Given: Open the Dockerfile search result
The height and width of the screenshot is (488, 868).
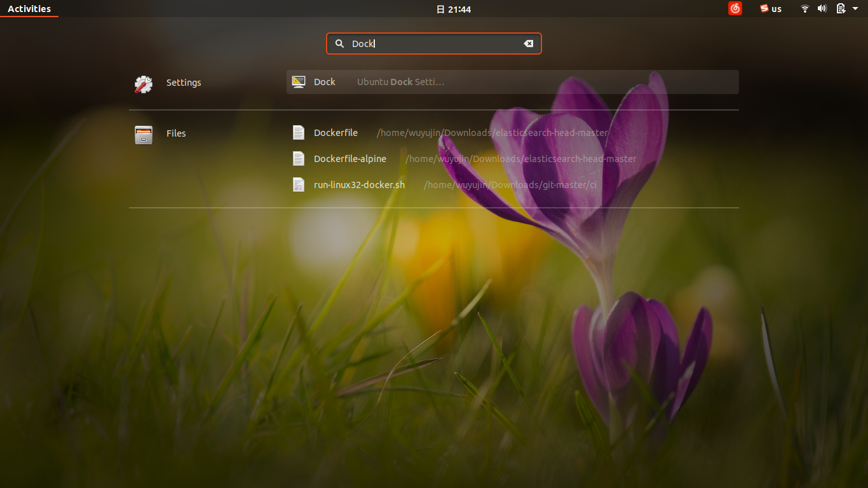Looking at the screenshot, I should click(336, 132).
